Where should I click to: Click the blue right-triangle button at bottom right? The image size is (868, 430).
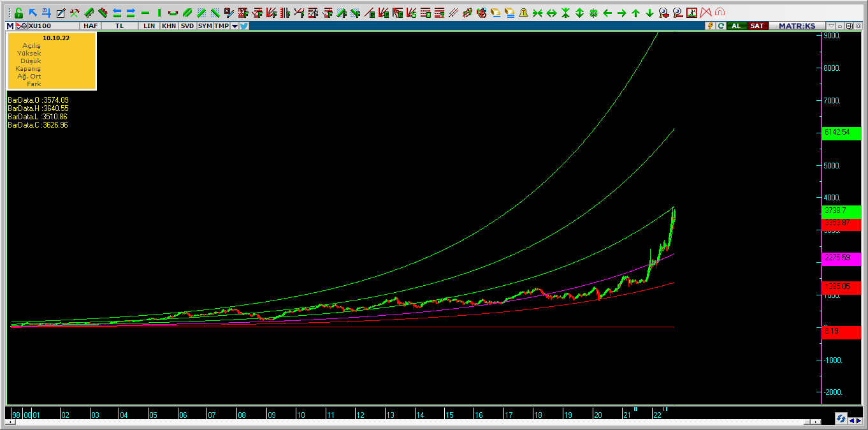858,420
